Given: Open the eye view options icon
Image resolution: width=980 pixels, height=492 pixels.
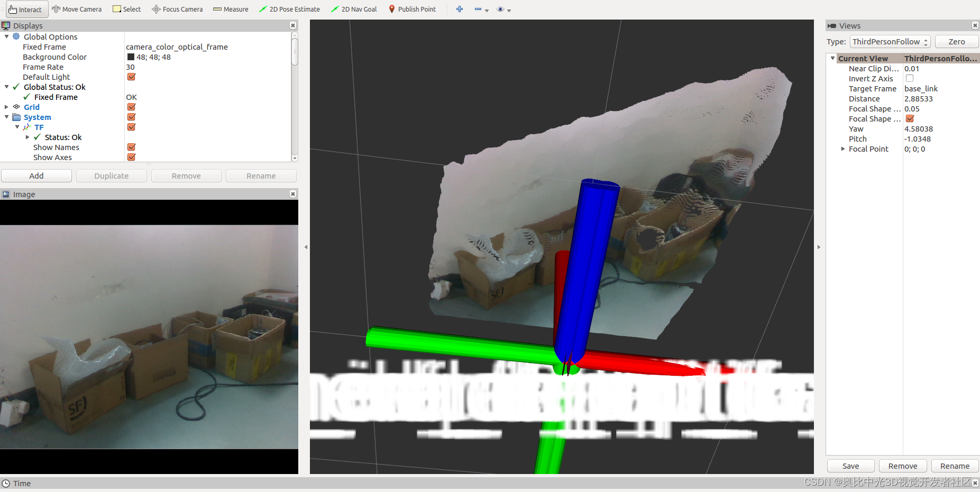Looking at the screenshot, I should pos(500,10).
